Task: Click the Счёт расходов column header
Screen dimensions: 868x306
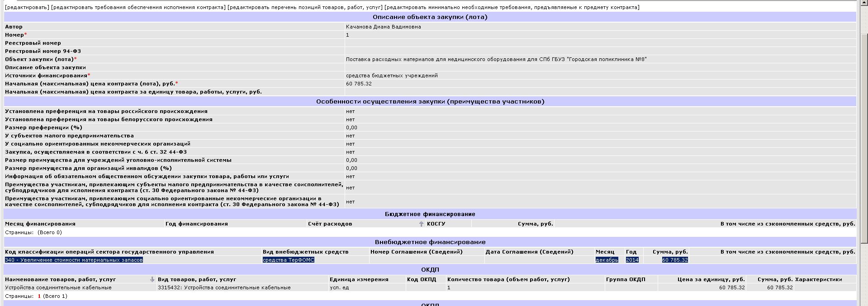Action: tap(330, 224)
